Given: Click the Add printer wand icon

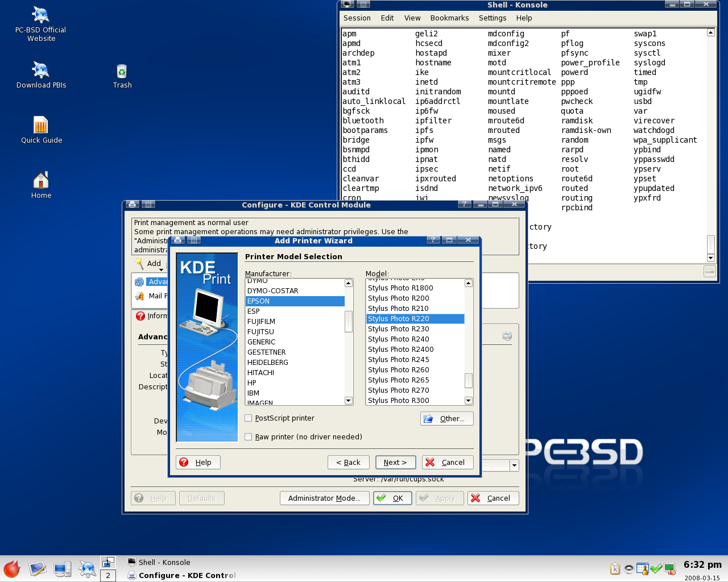Looking at the screenshot, I should pos(139,264).
